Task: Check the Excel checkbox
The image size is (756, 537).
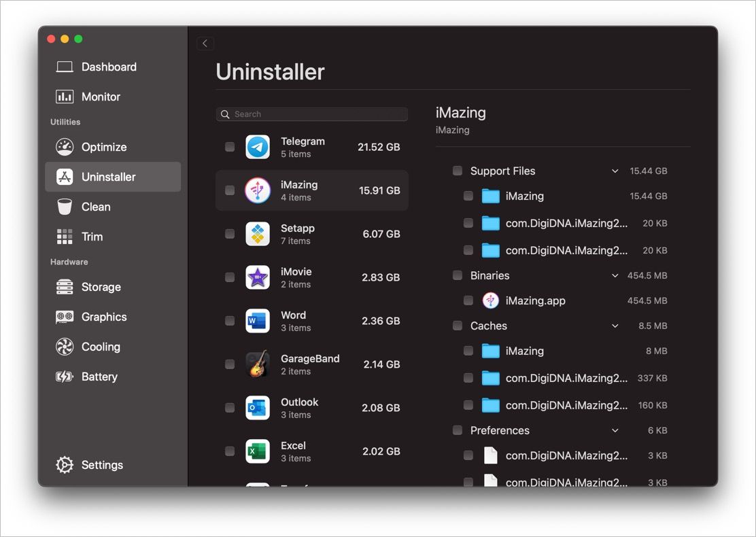Action: pyautogui.click(x=230, y=451)
